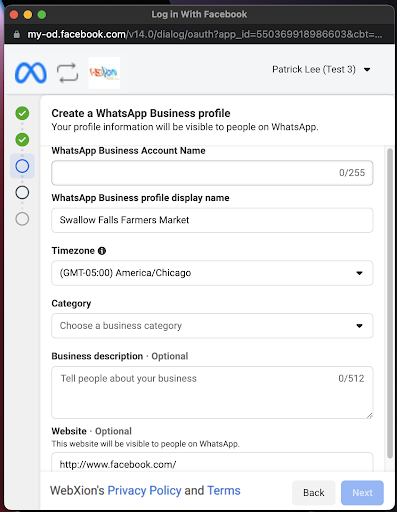
Task: Click the fourth step circle indicator
Action: tap(22, 192)
